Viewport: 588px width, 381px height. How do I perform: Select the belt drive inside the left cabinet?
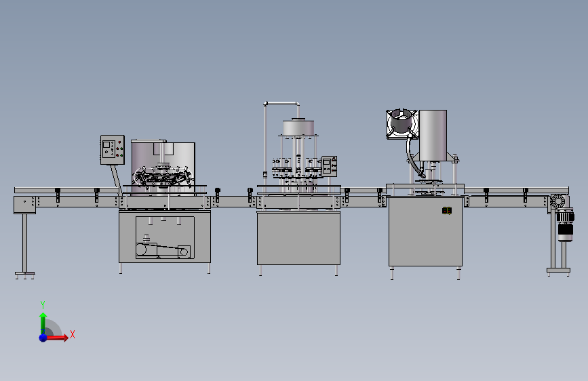tap(163, 251)
